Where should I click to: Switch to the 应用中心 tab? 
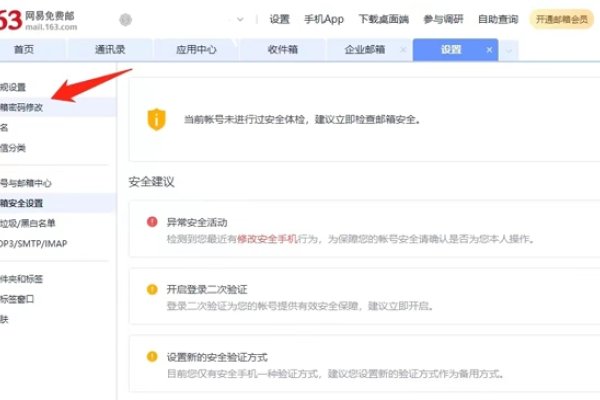pos(196,50)
